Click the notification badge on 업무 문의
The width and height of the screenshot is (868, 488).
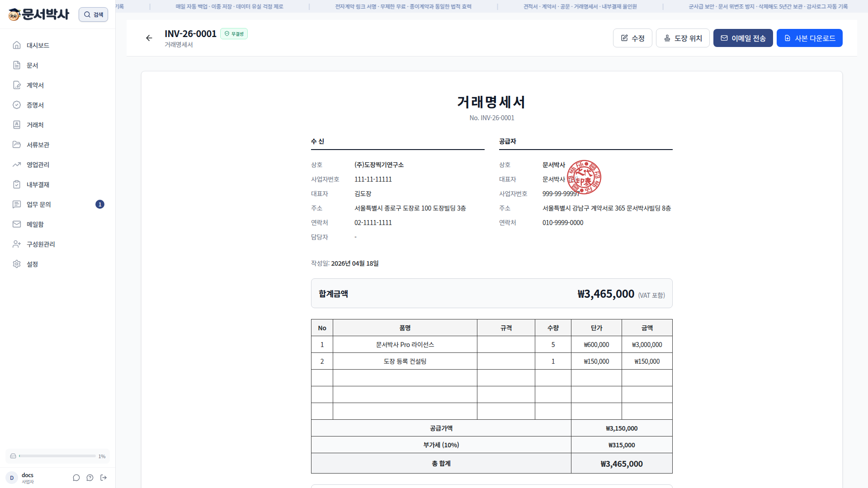(x=100, y=204)
